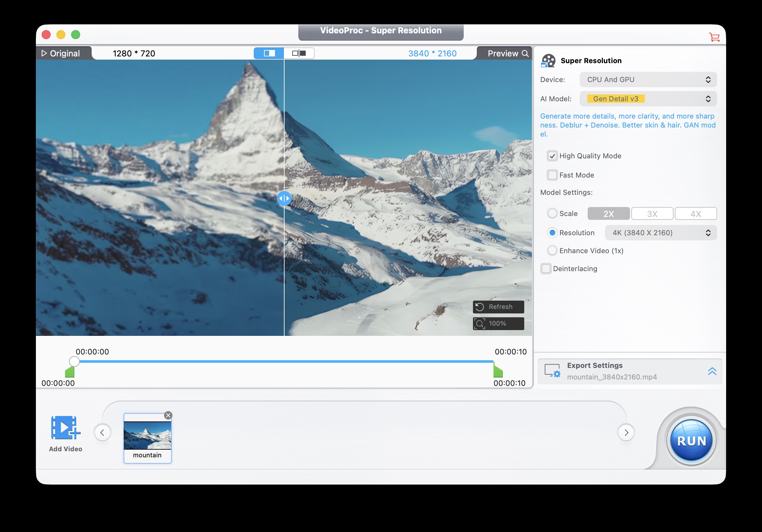Enable the Deinterlacing checkbox

546,269
